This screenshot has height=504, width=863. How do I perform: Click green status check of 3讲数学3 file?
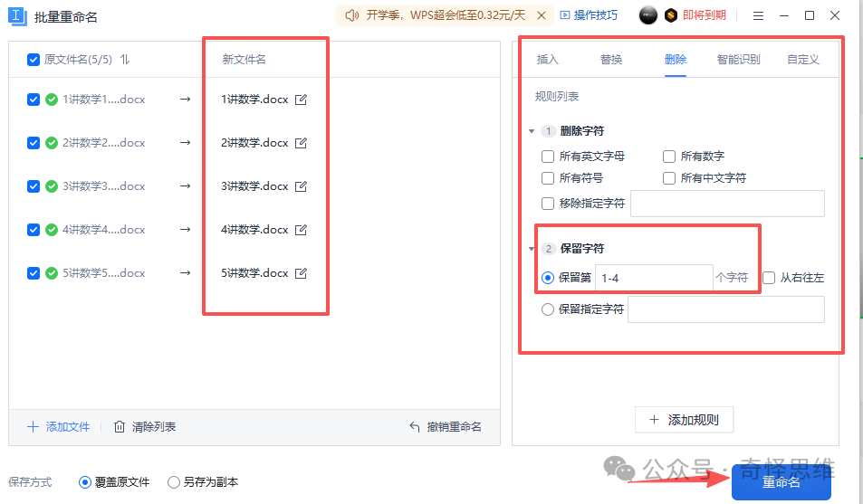point(52,186)
